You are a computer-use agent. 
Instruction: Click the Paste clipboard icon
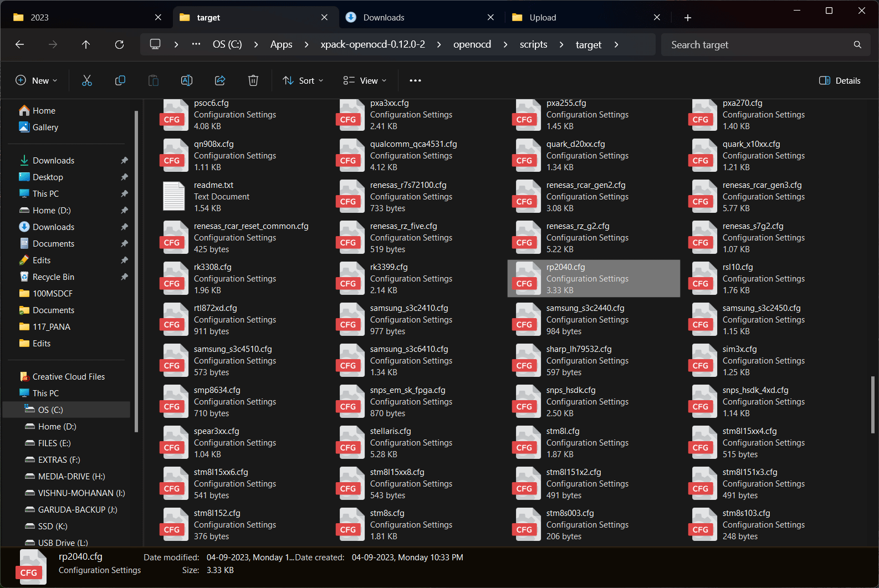tap(154, 80)
